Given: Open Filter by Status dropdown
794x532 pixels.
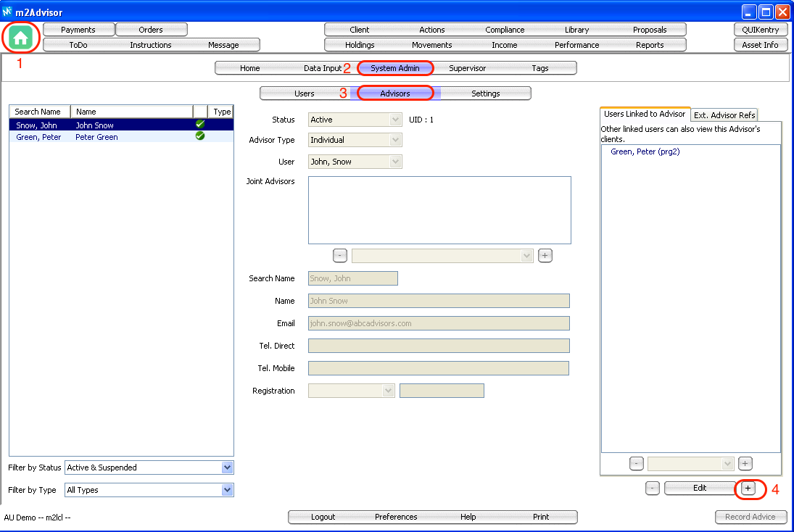Looking at the screenshot, I should pyautogui.click(x=227, y=467).
